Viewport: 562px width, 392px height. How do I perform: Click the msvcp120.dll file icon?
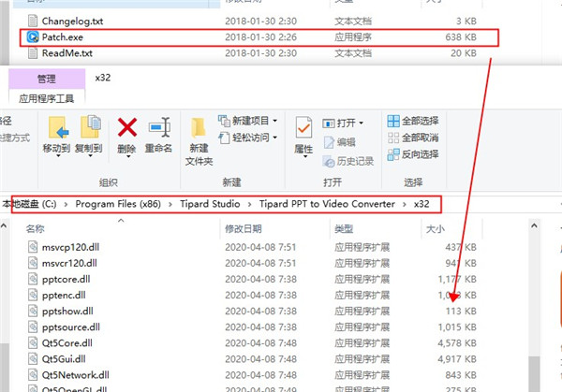[x=33, y=247]
